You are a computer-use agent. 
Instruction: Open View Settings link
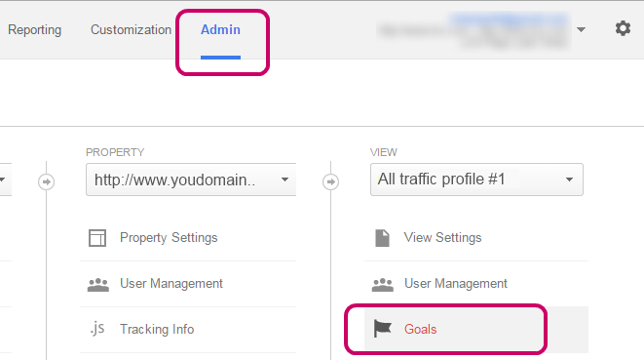(442, 238)
